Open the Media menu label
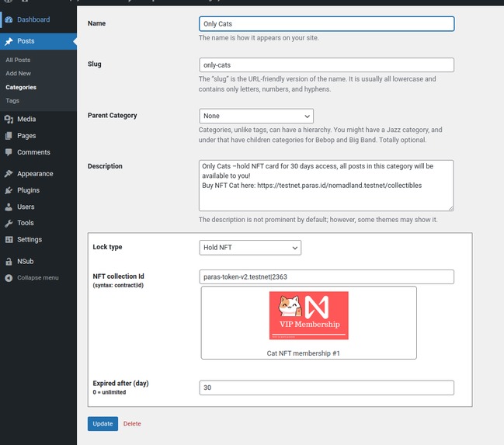This screenshot has width=504, height=445. click(26, 120)
